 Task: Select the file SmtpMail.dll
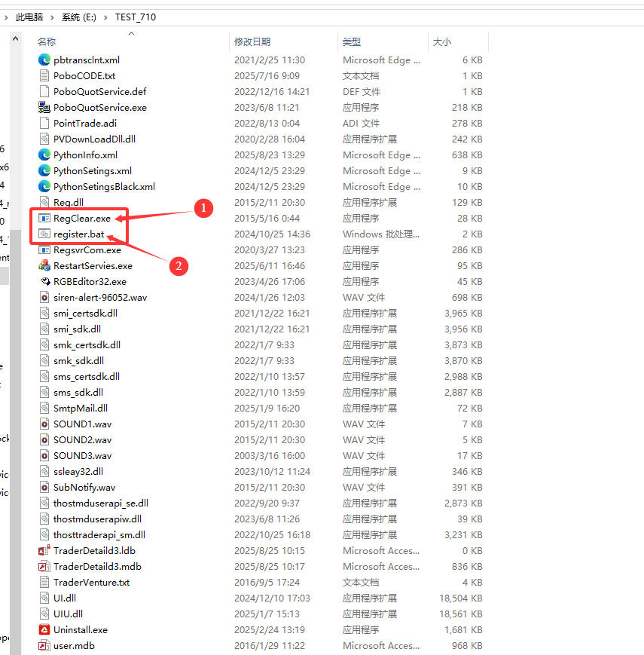click(81, 408)
